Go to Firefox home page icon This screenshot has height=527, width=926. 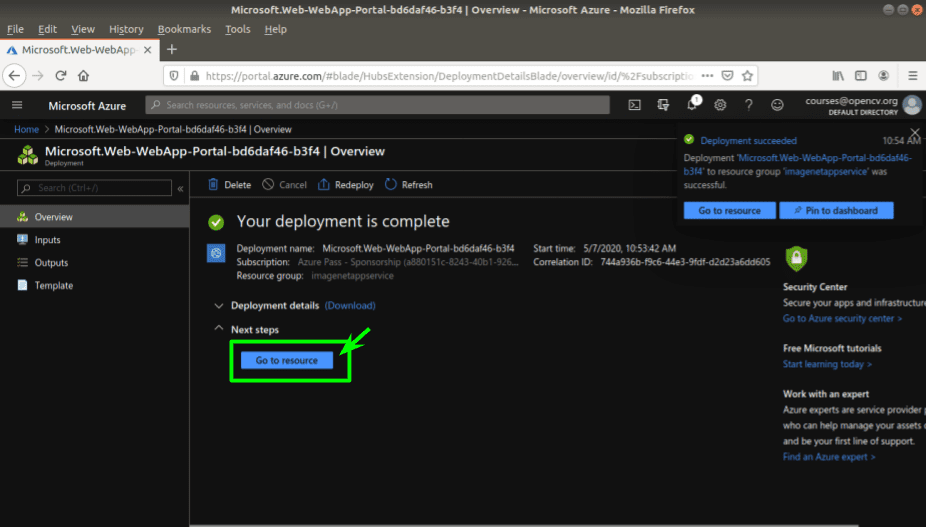83,76
